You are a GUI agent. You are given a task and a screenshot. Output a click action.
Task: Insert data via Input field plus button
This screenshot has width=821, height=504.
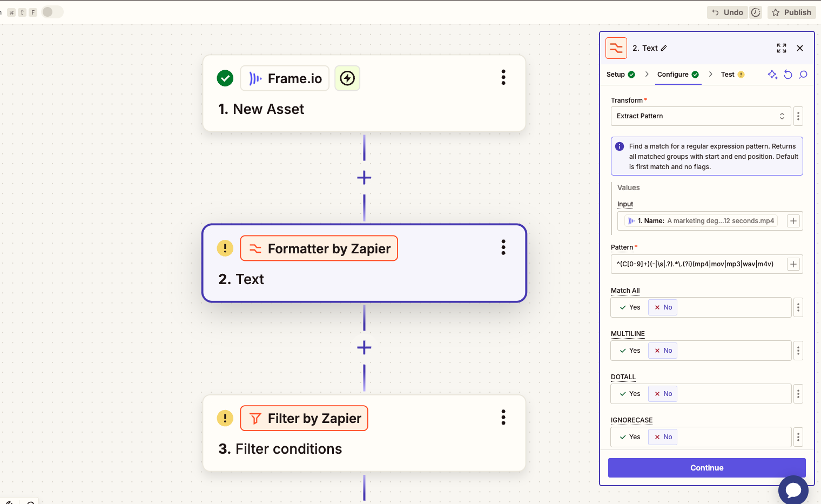click(793, 221)
